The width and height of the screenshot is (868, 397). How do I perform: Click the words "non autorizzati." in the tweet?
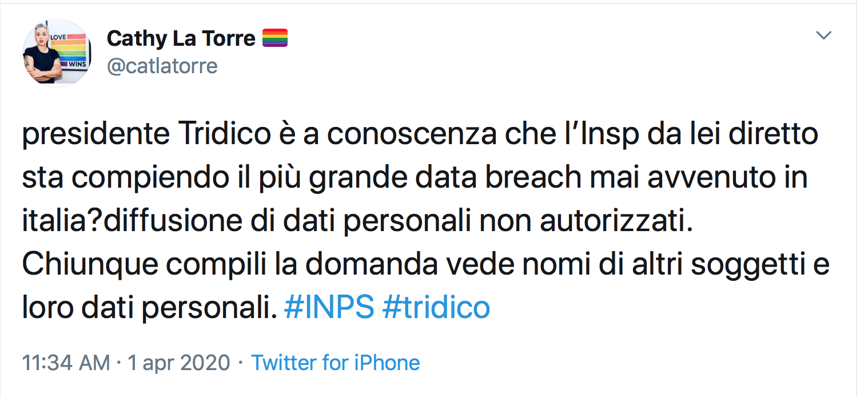pyautogui.click(x=595, y=221)
